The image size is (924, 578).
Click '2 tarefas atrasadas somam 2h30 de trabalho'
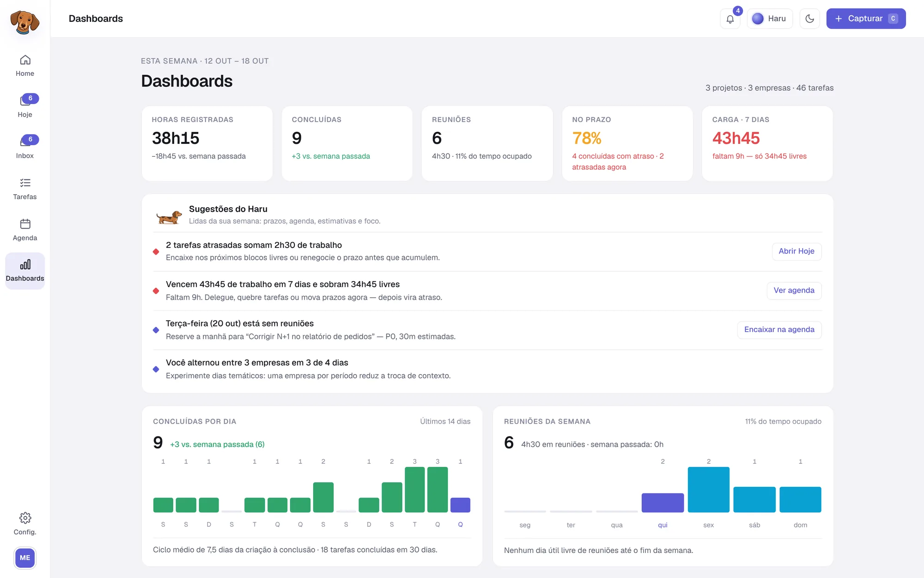click(254, 245)
